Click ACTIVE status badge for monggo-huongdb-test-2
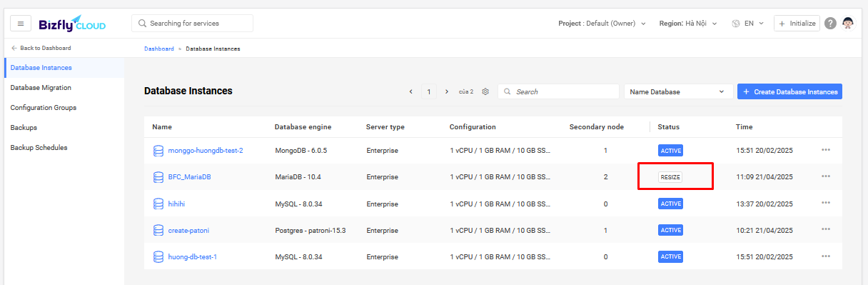The image size is (868, 285). pos(671,150)
